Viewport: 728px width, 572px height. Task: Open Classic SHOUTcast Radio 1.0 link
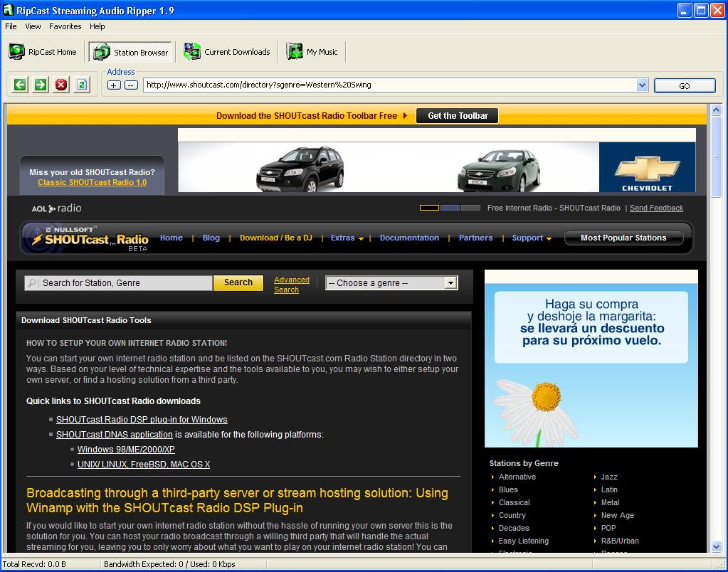(x=92, y=182)
